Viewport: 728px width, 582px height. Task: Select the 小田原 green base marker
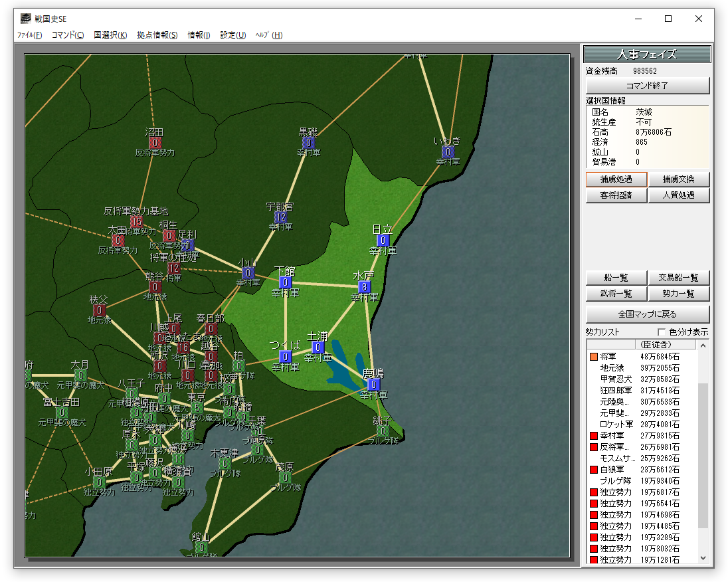click(100, 482)
